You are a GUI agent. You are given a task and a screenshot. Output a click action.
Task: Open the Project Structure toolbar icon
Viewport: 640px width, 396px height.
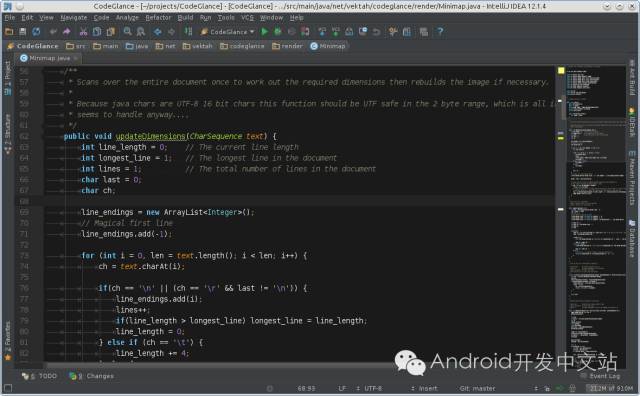(407, 31)
